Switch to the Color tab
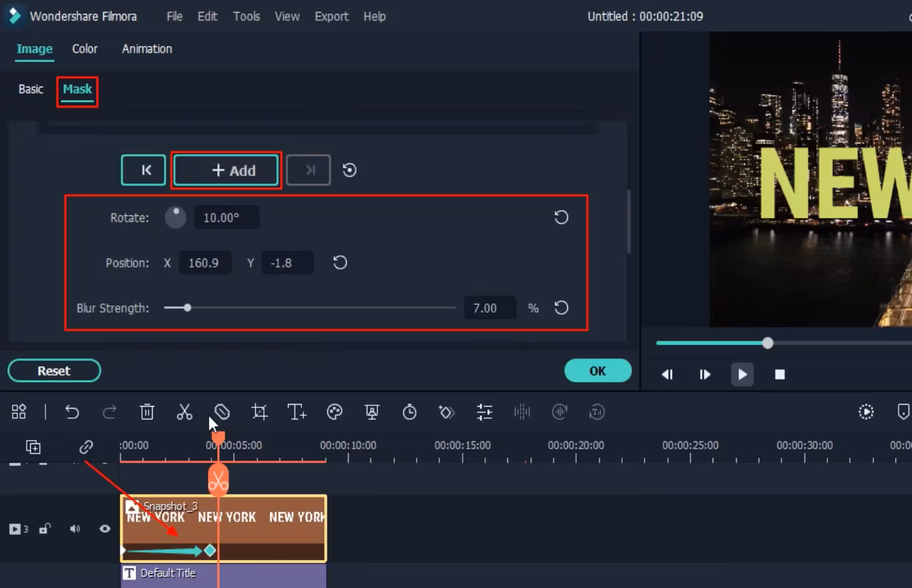Screen dimensions: 912x588 (85, 49)
